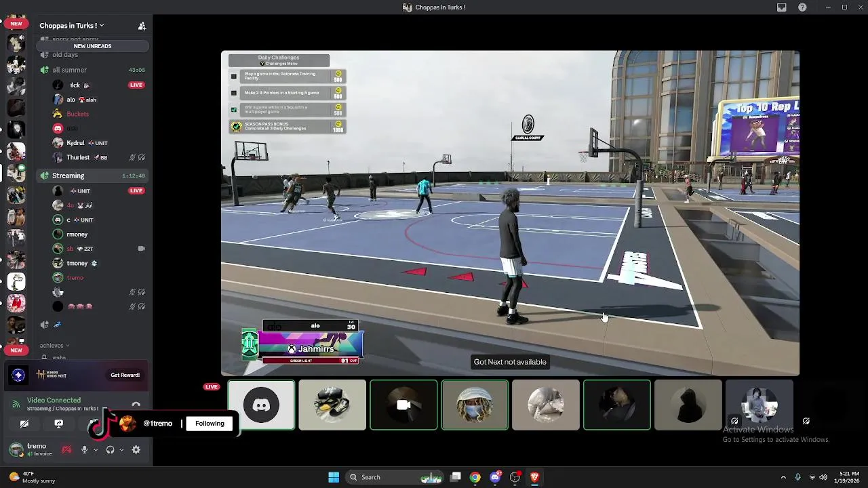Click the LIVE badge in Streaming channel
The width and height of the screenshot is (868, 488).
point(136,190)
